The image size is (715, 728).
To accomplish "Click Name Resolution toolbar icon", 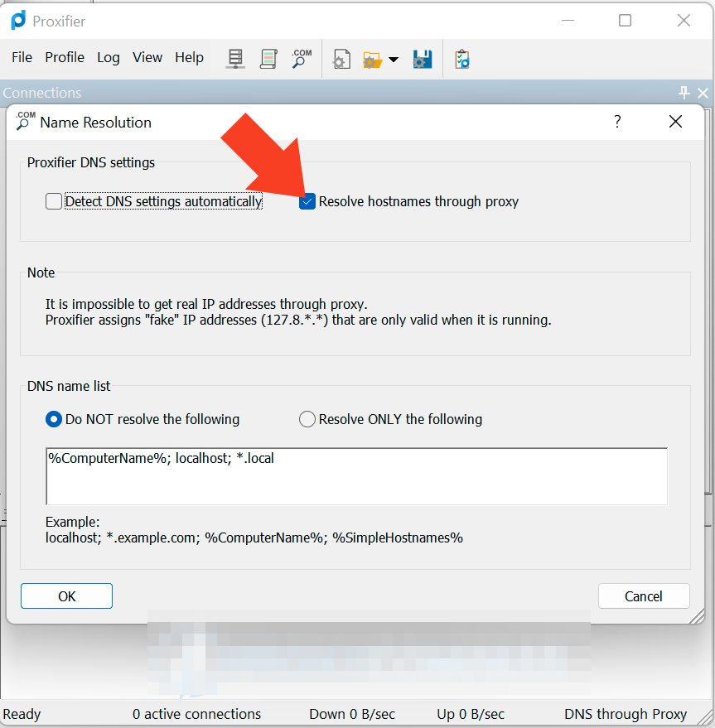I will 302,59.
